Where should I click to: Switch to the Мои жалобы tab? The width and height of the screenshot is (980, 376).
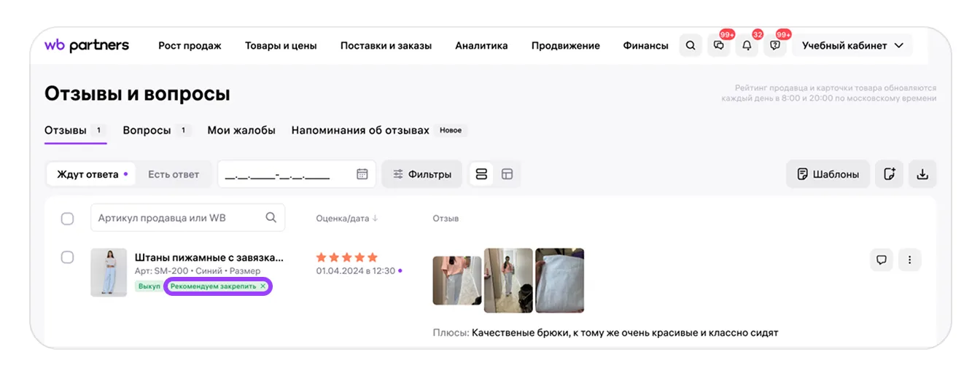(x=241, y=130)
